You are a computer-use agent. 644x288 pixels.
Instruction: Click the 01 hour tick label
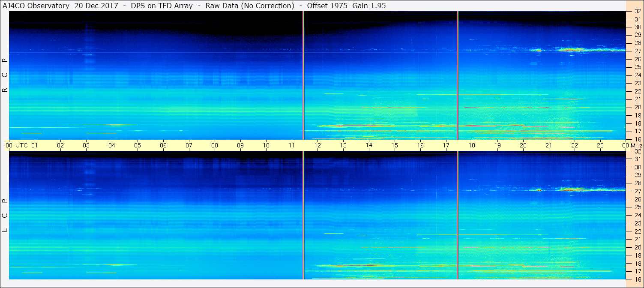(x=35, y=145)
